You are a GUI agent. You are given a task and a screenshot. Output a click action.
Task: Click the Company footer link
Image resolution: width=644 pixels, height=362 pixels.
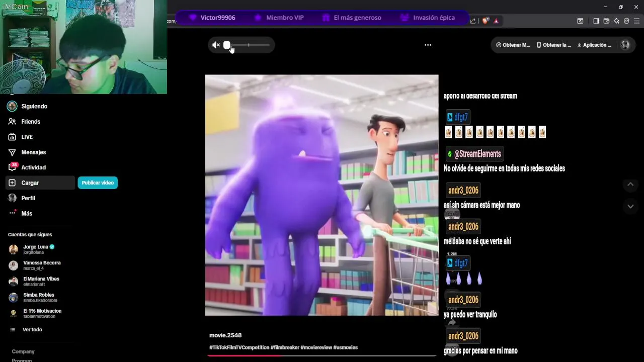[23, 351]
